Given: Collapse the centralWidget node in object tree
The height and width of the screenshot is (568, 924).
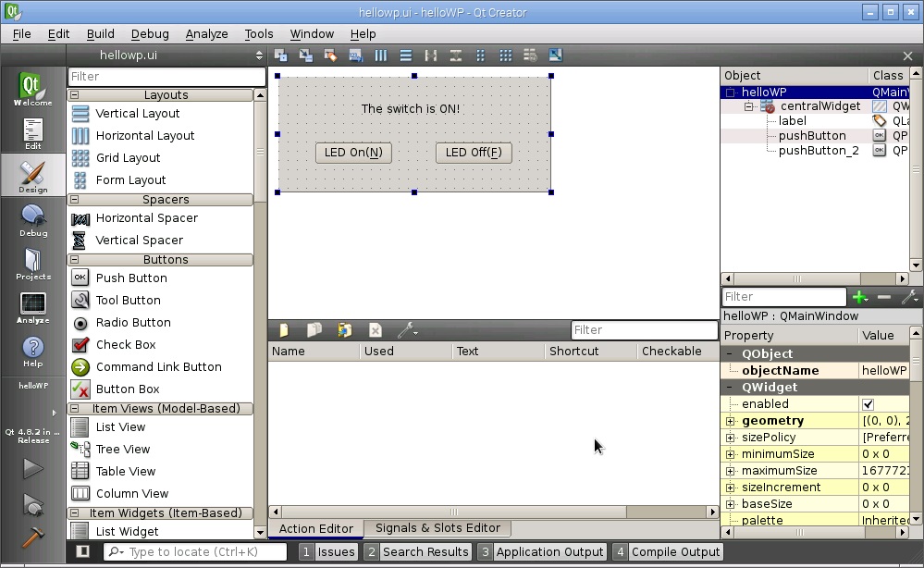Looking at the screenshot, I should point(749,106).
